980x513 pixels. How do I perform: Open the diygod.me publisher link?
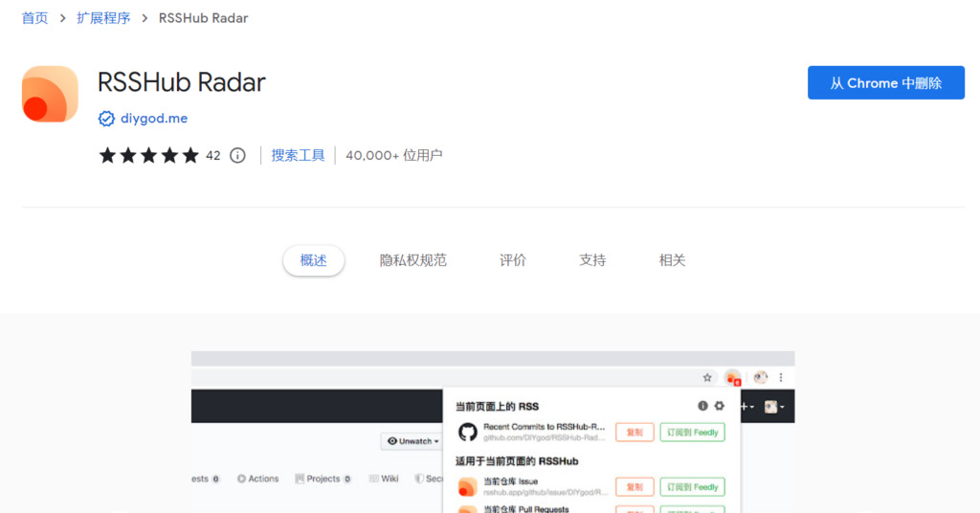(154, 119)
